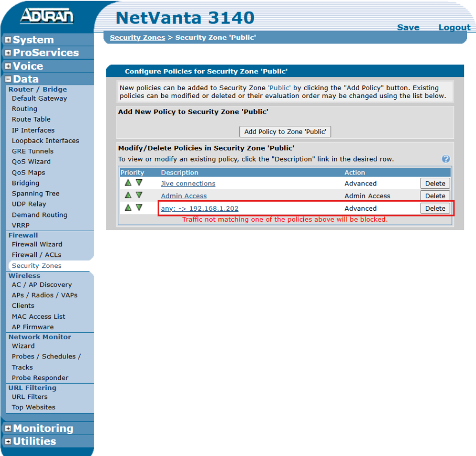Log out of NetVanta
The width and height of the screenshot is (476, 456).
click(455, 27)
